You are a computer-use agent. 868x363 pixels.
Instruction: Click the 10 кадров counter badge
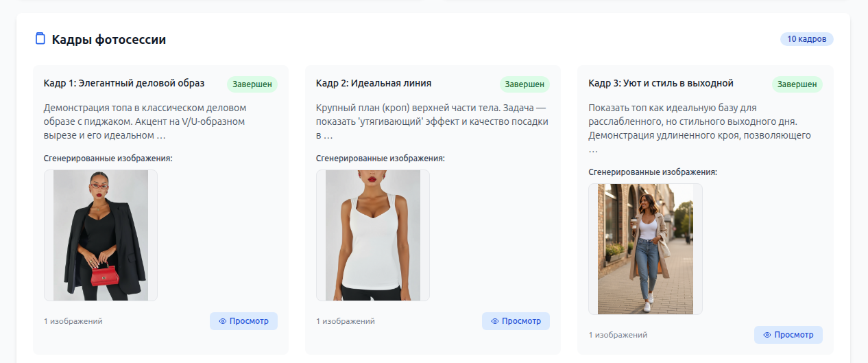click(806, 39)
